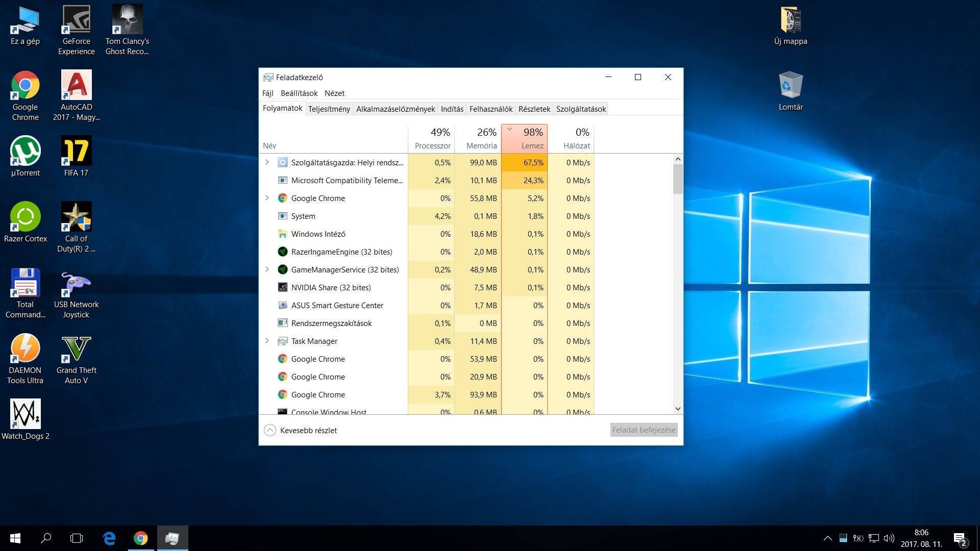Viewport: 980px width, 551px height.
Task: Expand the Szolgáltatásgazda process group
Action: pos(267,162)
